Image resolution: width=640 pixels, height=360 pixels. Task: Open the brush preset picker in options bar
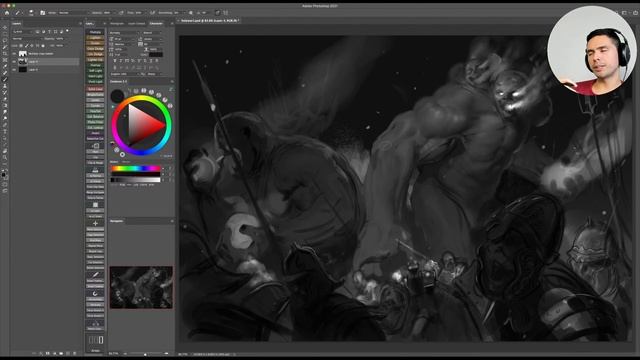tap(31, 13)
